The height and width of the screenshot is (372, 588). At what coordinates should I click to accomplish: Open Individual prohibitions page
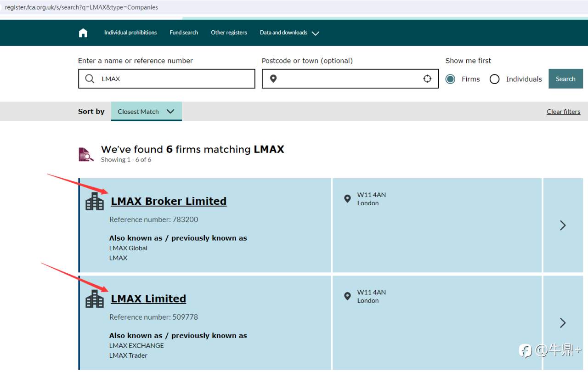[x=130, y=33]
